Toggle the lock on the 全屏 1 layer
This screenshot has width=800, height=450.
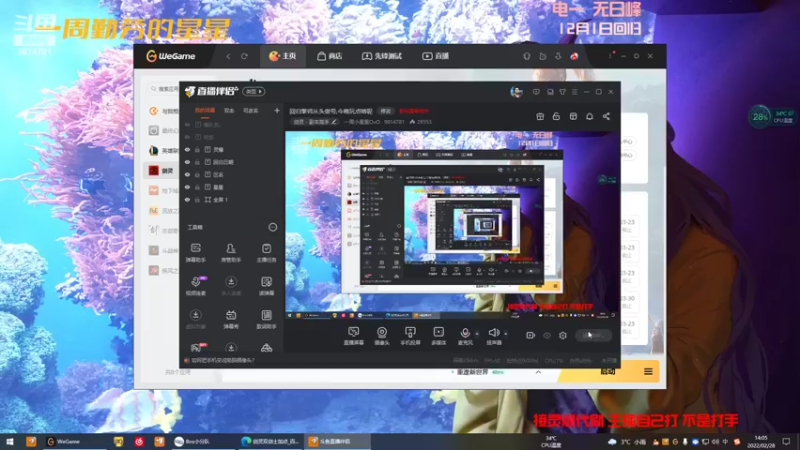pos(197,199)
